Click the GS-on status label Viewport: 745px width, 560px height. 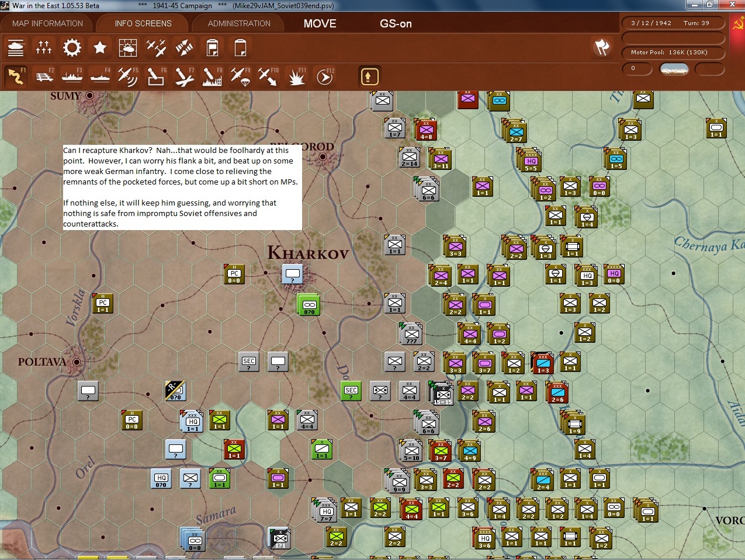(396, 23)
